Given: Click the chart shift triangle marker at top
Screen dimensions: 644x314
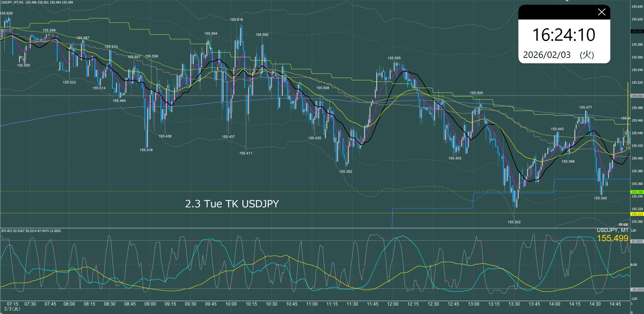Looking at the screenshot, I should point(567,1).
